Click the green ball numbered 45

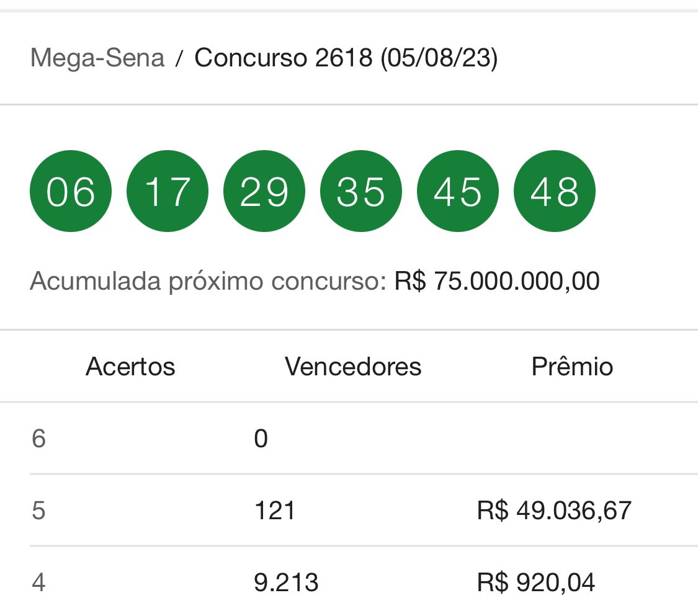458,191
